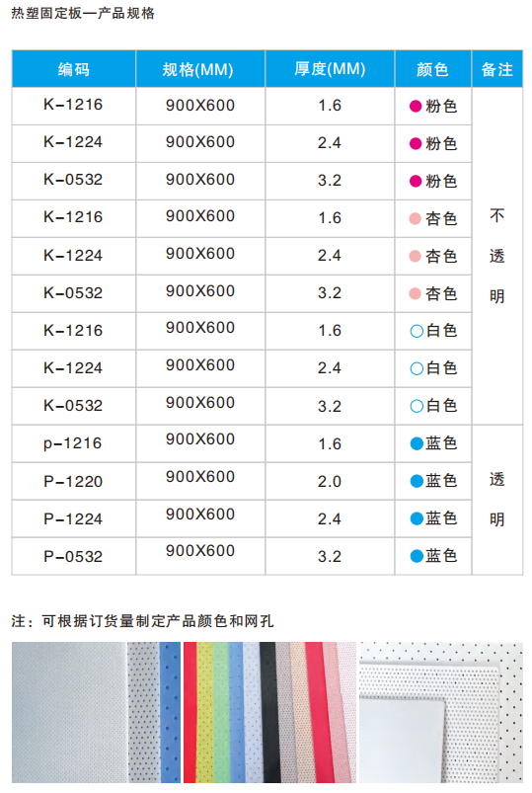Click the first 900X600 specification cell

pos(200,106)
